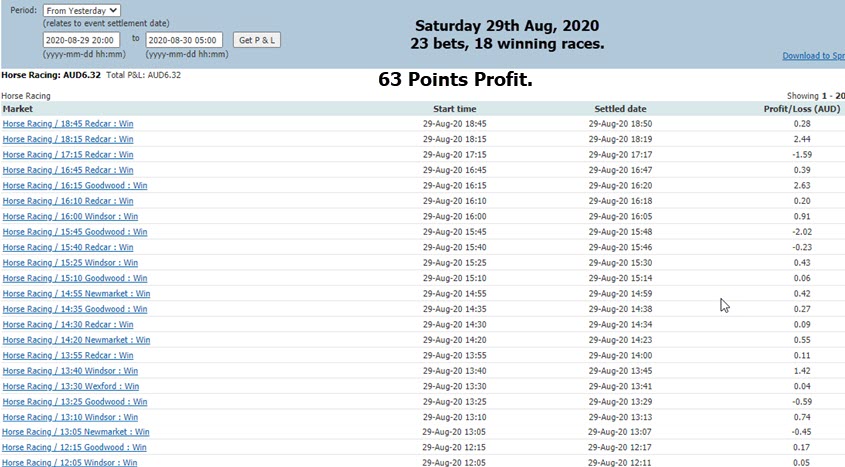The width and height of the screenshot is (845, 467).
Task: Open the 17:15 Redcar Win market
Action: click(x=68, y=155)
